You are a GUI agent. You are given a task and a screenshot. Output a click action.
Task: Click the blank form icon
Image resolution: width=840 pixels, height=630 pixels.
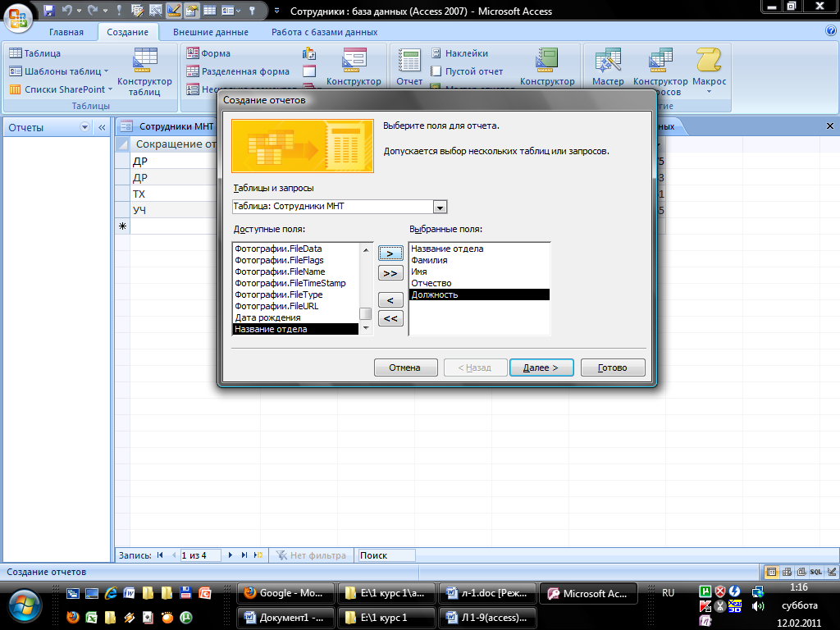click(x=309, y=71)
